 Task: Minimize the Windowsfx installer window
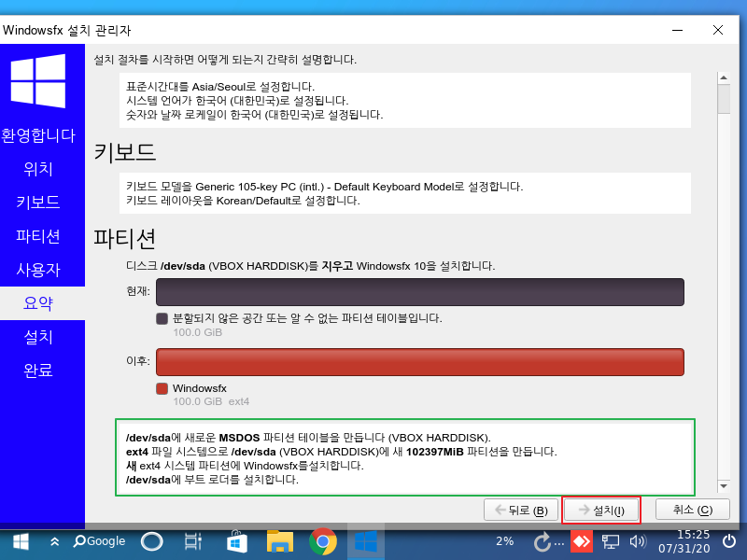pyautogui.click(x=678, y=30)
